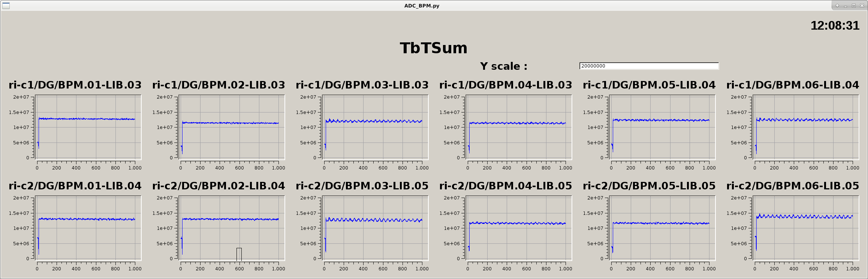Image resolution: width=868 pixels, height=279 pixels.
Task: Click the Y scale input field
Action: point(649,66)
